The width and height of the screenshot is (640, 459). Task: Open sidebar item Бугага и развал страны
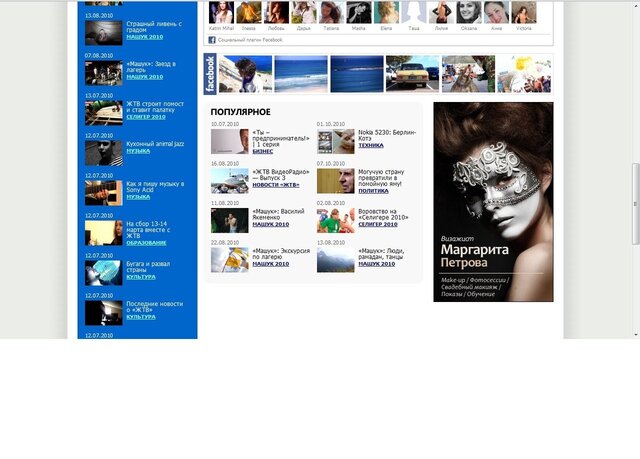click(x=148, y=267)
